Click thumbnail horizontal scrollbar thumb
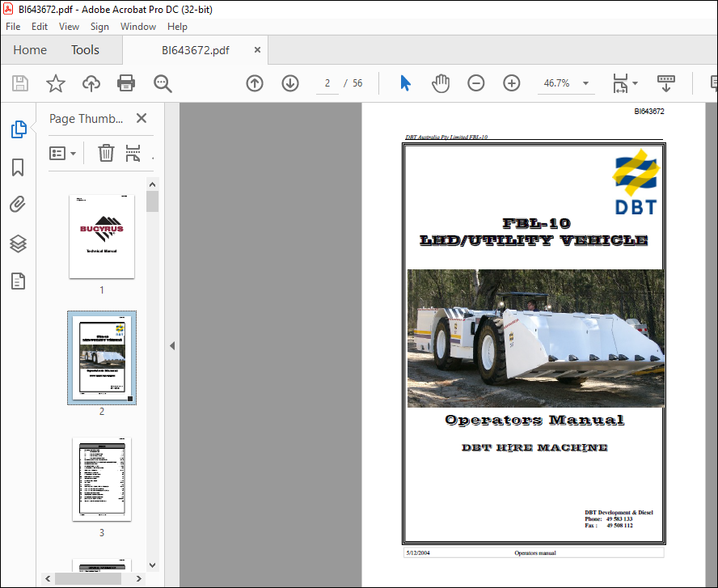The image size is (718, 588). 88,579
